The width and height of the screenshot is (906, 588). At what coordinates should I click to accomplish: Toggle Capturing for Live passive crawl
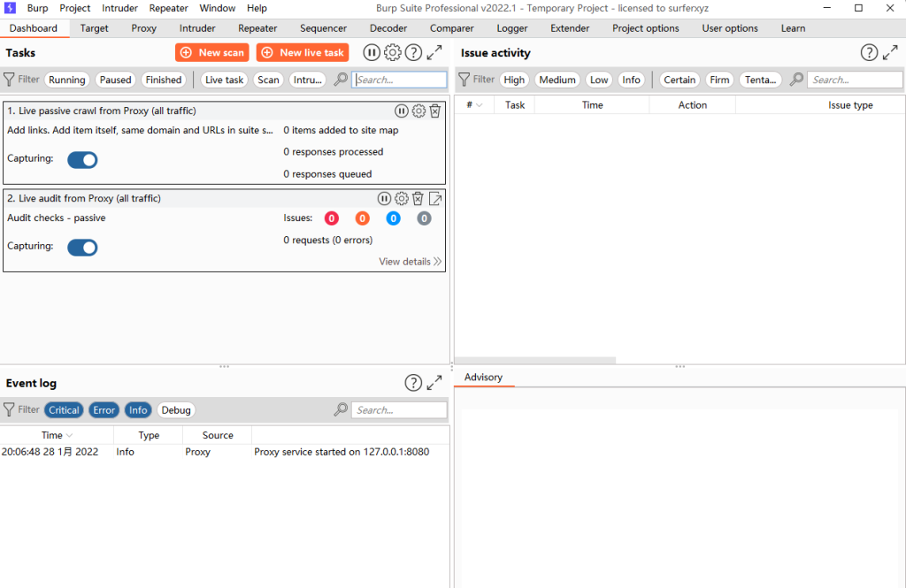pyautogui.click(x=82, y=160)
